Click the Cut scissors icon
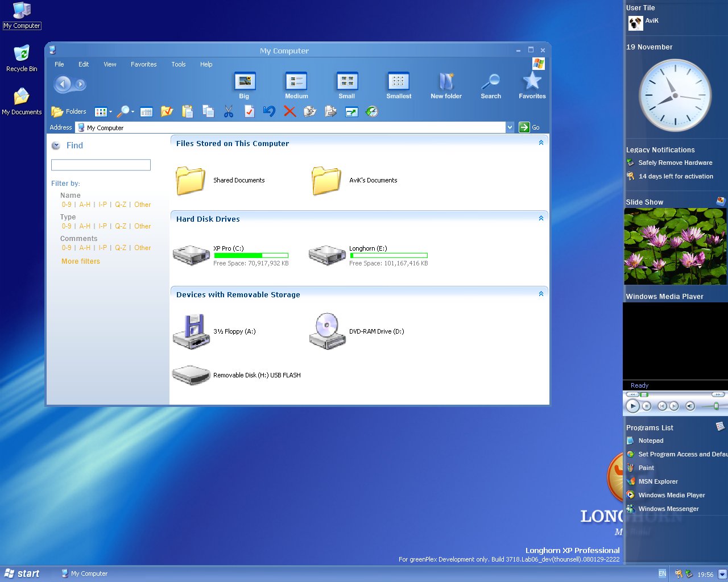 [x=229, y=111]
